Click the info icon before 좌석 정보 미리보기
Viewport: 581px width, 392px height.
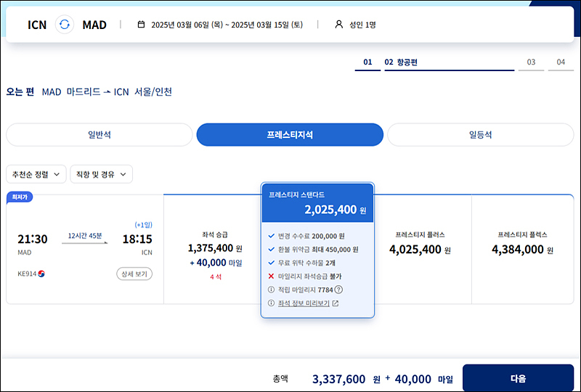(271, 303)
